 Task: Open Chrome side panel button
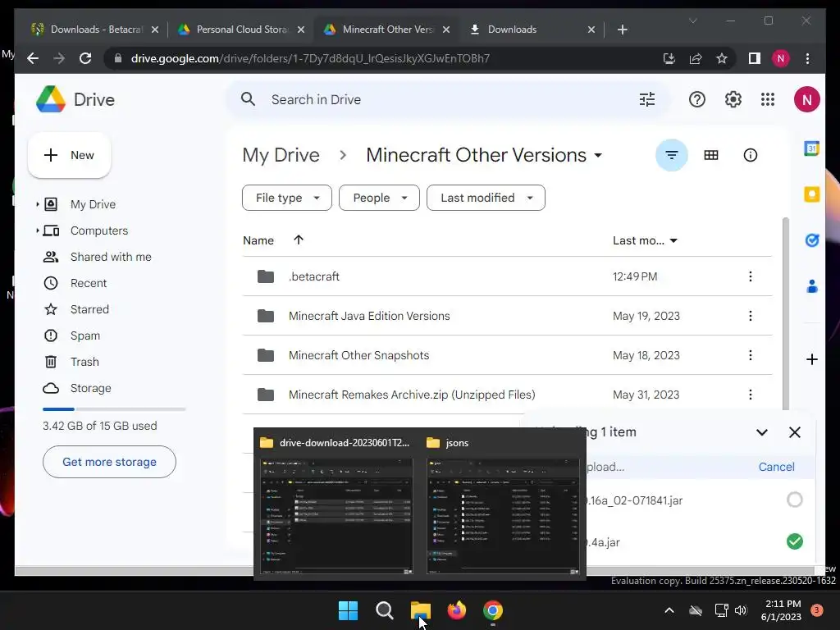point(755,58)
